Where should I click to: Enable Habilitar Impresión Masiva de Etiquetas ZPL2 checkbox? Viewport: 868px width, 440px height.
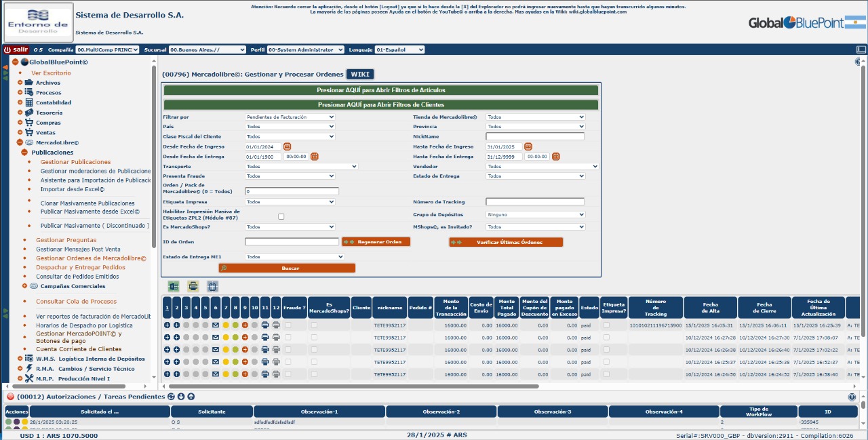(x=281, y=217)
